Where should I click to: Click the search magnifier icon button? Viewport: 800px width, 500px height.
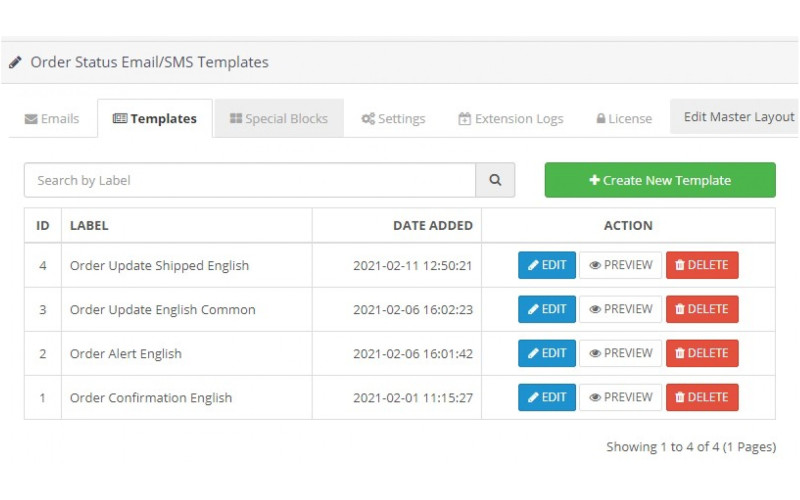[495, 180]
